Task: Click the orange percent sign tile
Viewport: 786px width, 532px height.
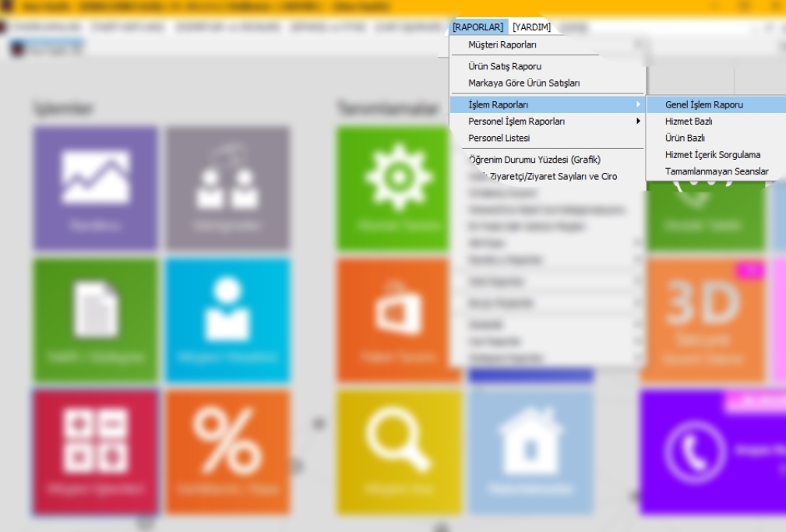Action: [x=227, y=452]
